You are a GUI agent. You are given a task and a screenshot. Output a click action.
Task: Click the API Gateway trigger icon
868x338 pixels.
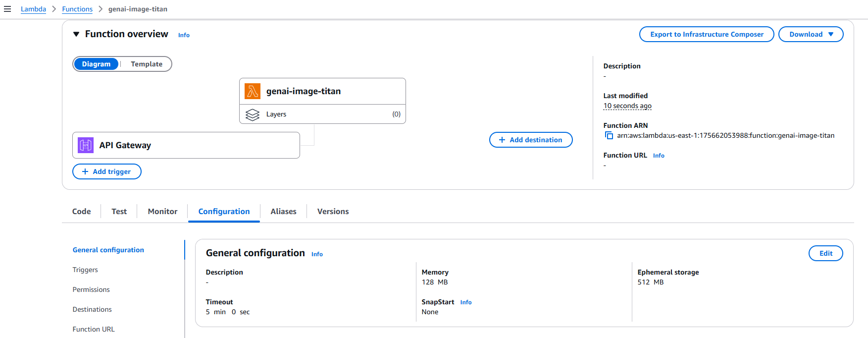[86, 145]
